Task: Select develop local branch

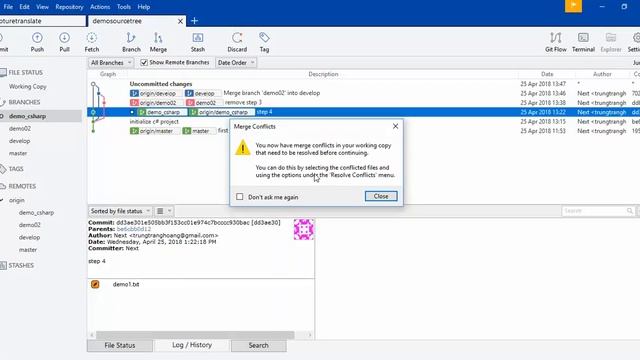Action: pyautogui.click(x=20, y=141)
